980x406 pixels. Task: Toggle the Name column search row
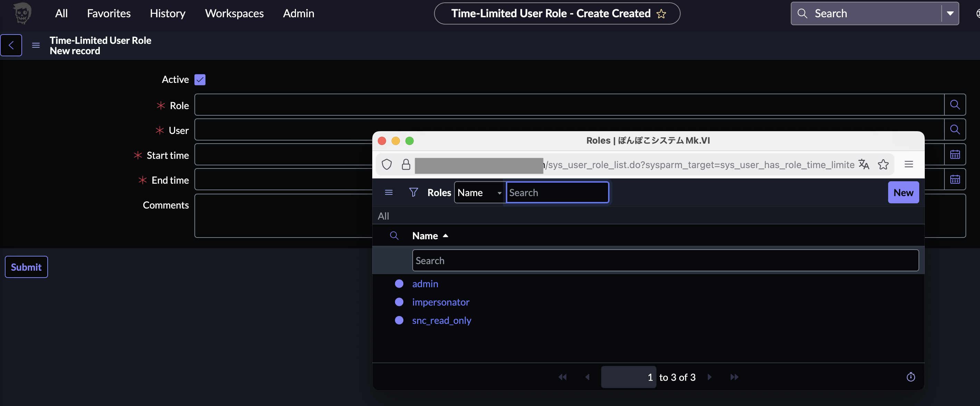(394, 236)
